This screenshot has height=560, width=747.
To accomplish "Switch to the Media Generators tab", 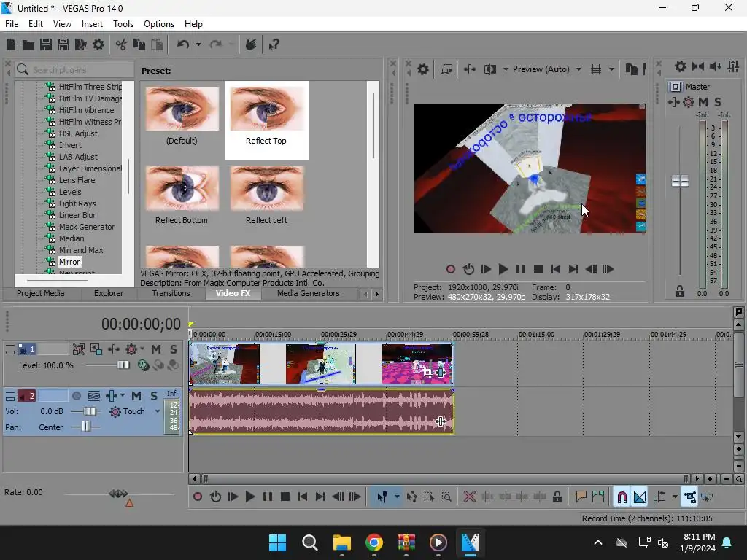I will click(x=309, y=293).
